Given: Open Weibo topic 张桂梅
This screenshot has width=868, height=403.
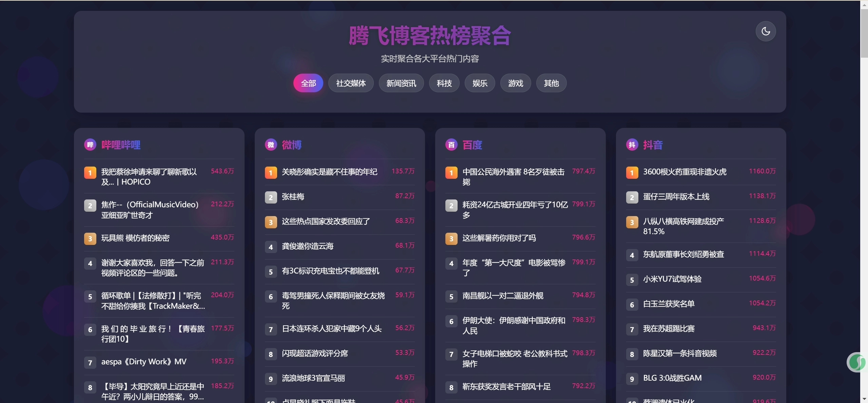Looking at the screenshot, I should pyautogui.click(x=293, y=197).
